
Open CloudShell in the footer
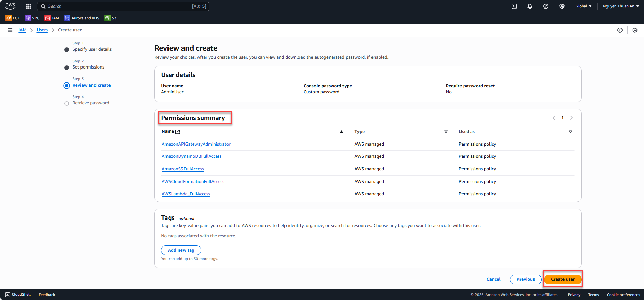[18, 295]
